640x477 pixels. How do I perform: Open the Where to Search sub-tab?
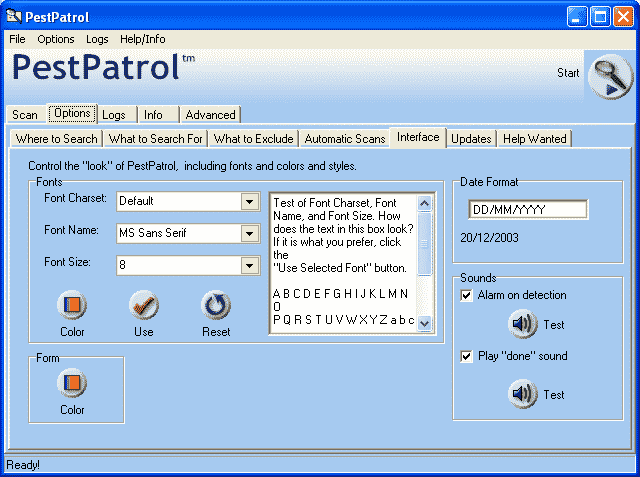coord(57,139)
